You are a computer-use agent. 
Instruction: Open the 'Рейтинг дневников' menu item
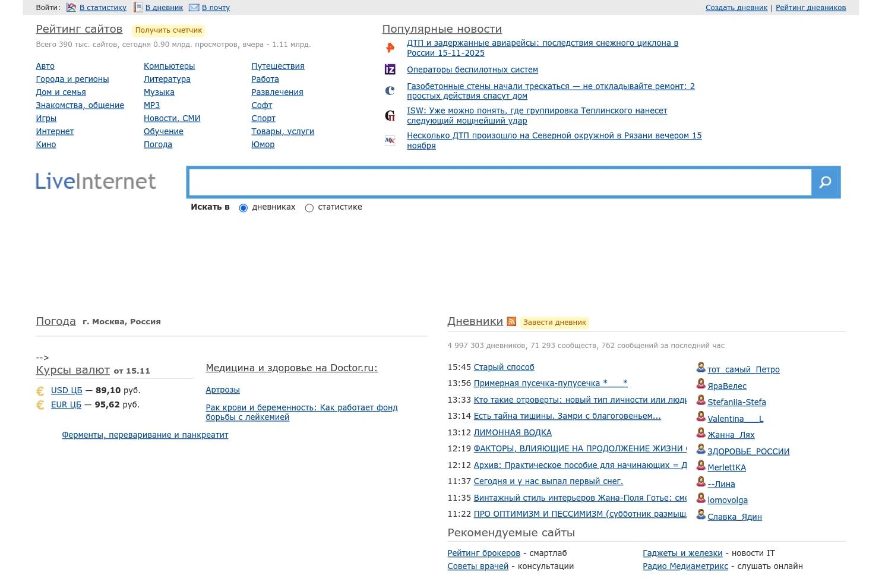tap(810, 7)
